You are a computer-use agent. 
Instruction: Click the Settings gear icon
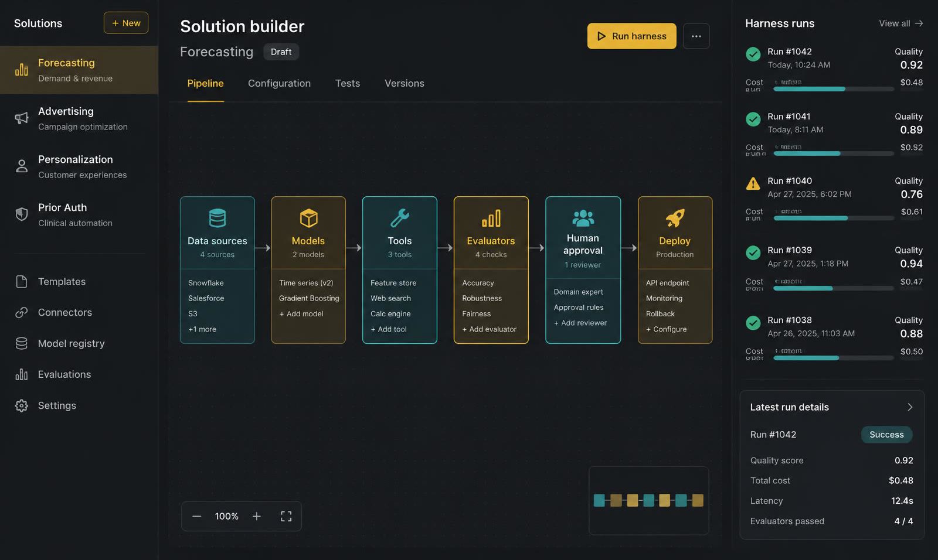click(x=22, y=405)
